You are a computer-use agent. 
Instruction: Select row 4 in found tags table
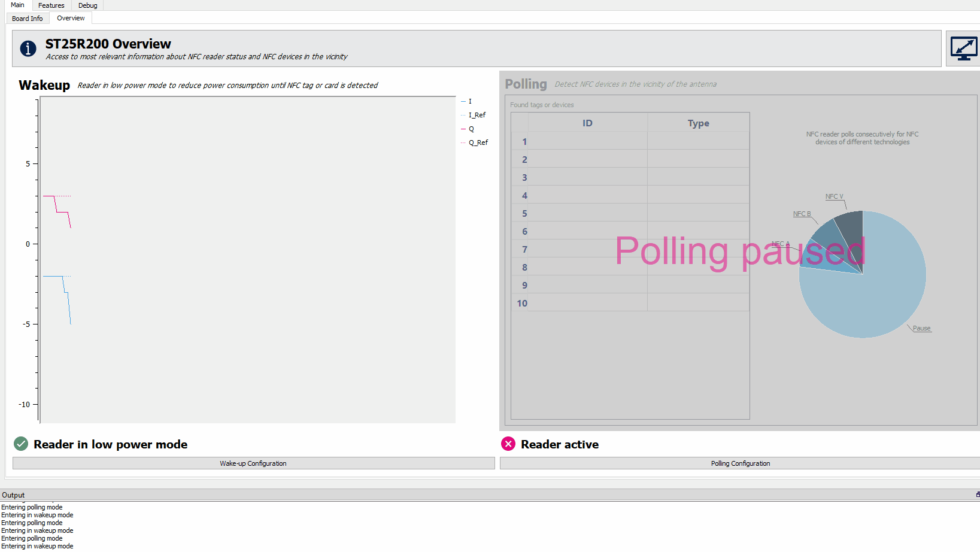pyautogui.click(x=630, y=195)
